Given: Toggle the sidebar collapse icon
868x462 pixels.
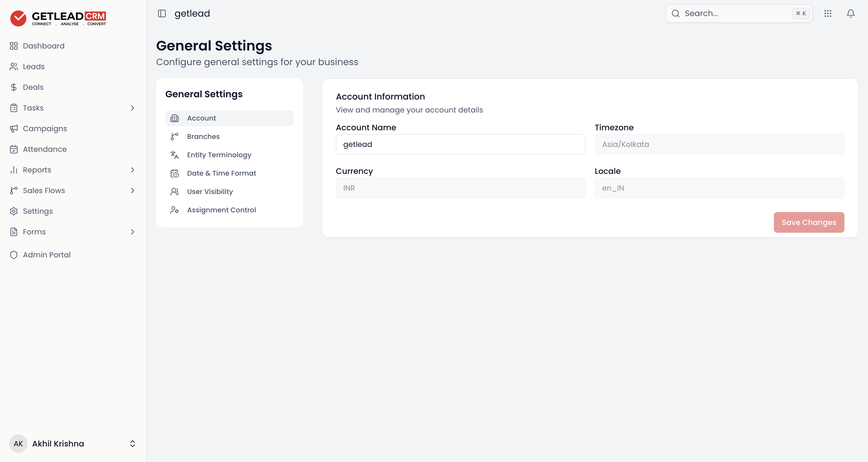Looking at the screenshot, I should (162, 13).
